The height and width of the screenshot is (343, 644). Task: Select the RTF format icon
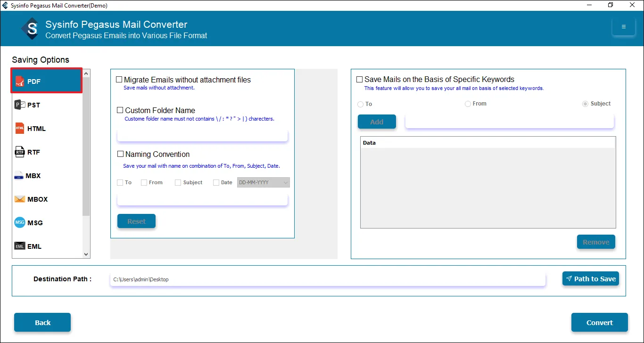20,152
